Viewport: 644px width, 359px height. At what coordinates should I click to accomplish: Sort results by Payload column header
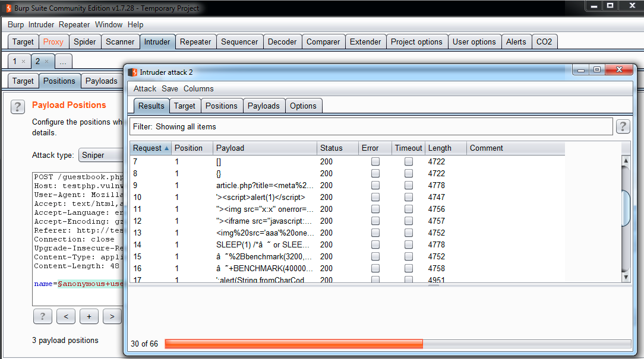coord(265,148)
